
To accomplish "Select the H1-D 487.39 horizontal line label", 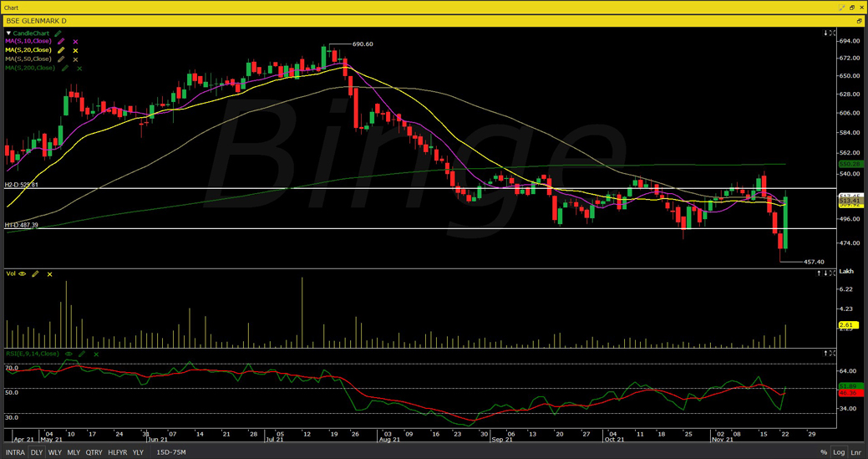I will (22, 226).
